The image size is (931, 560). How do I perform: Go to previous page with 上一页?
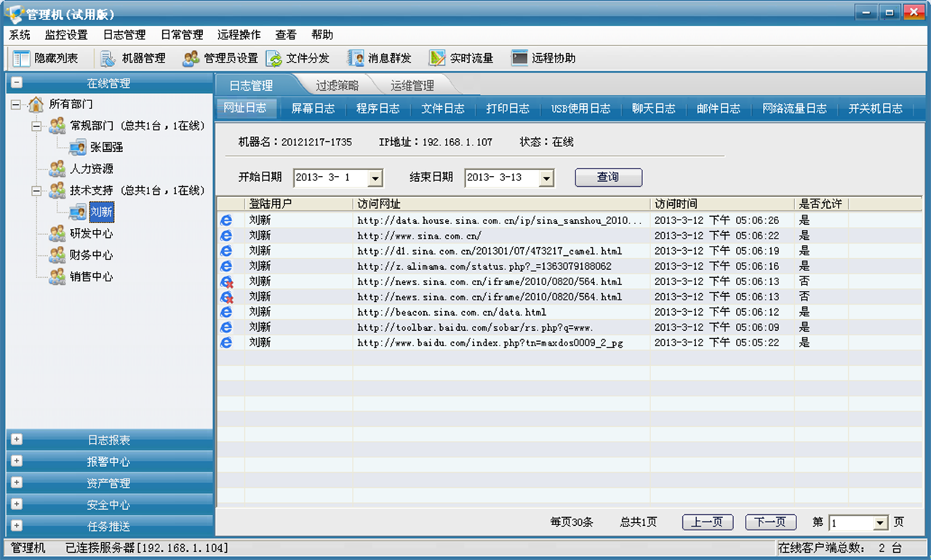(x=707, y=522)
